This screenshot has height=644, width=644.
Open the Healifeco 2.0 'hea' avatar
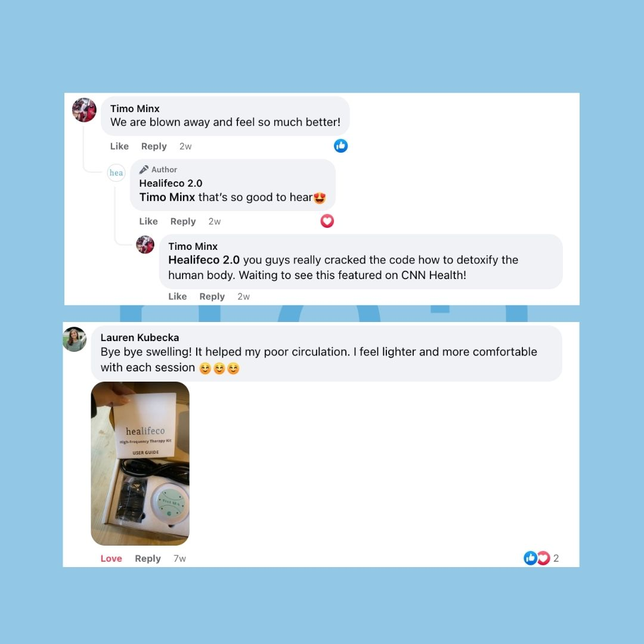click(x=116, y=173)
